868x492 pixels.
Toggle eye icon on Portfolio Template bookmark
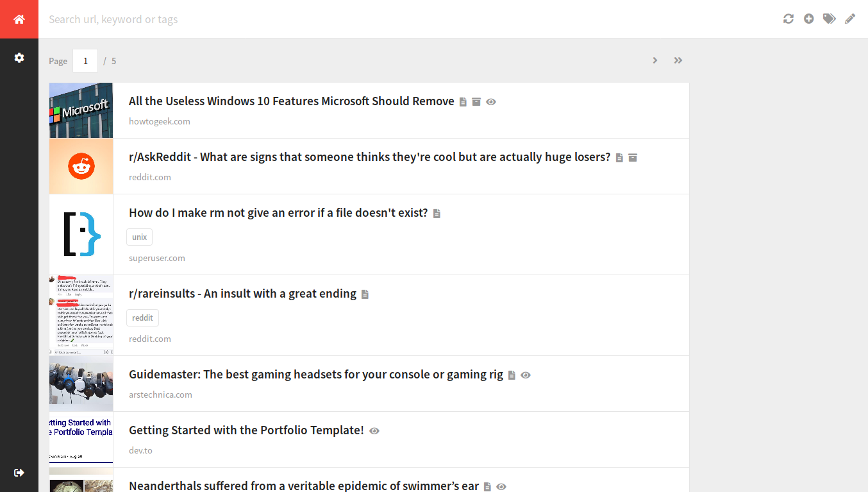tap(374, 431)
